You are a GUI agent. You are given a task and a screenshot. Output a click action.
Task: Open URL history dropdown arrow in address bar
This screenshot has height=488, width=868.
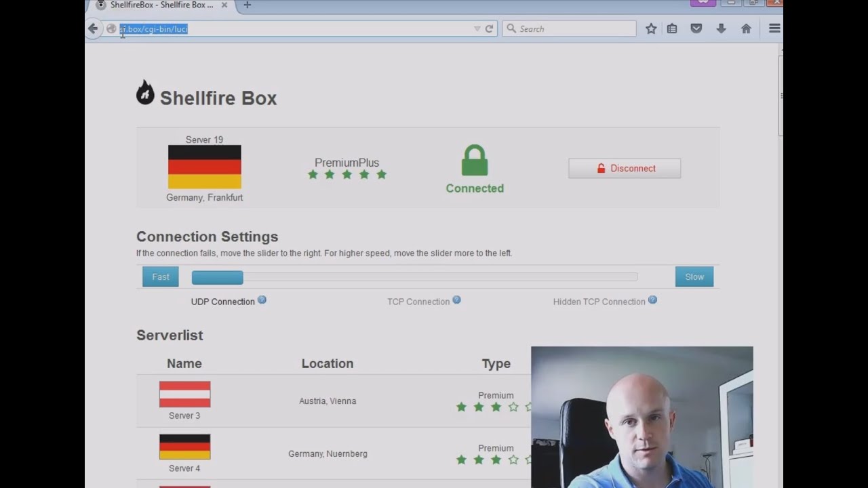[477, 28]
